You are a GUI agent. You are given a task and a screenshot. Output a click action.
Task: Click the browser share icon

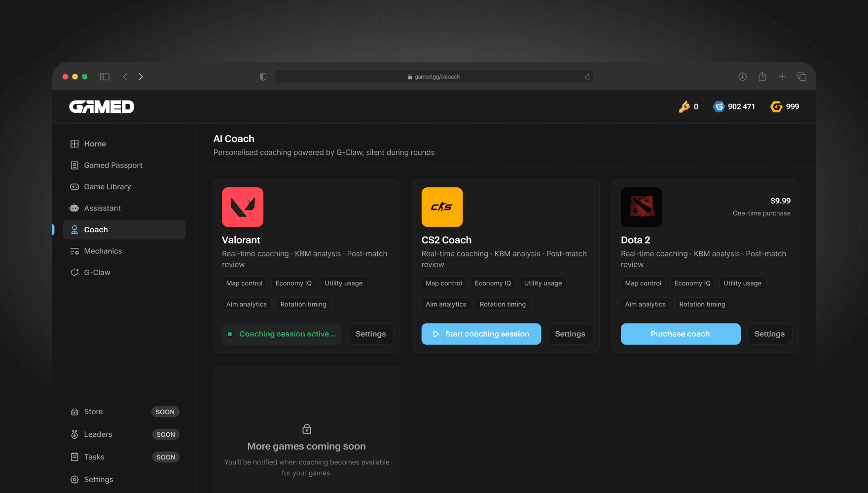point(762,76)
